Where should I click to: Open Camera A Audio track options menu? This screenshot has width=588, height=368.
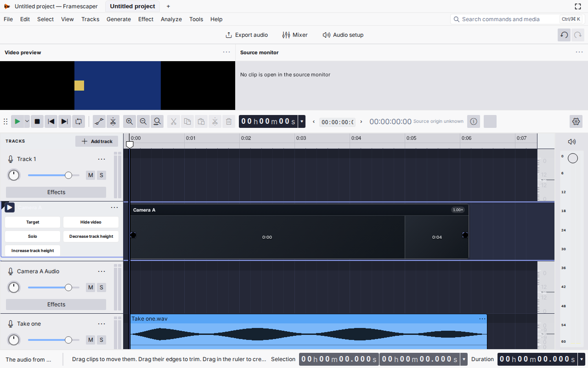[x=102, y=271]
